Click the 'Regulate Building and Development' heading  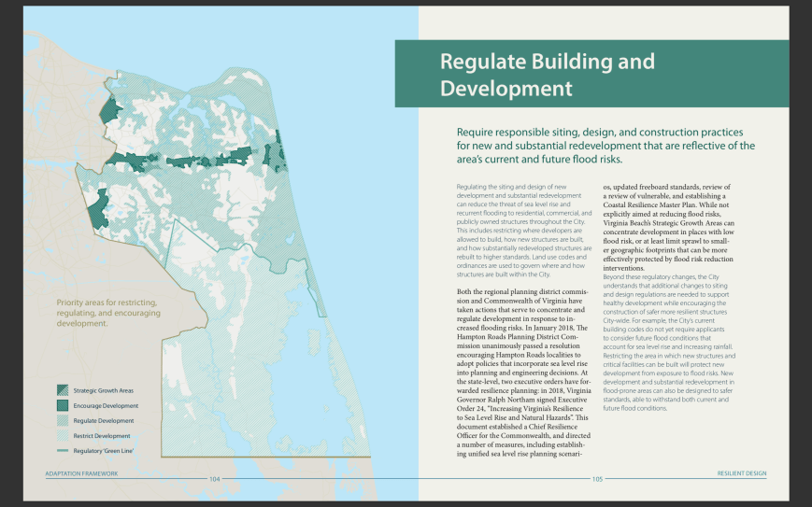pyautogui.click(x=547, y=75)
